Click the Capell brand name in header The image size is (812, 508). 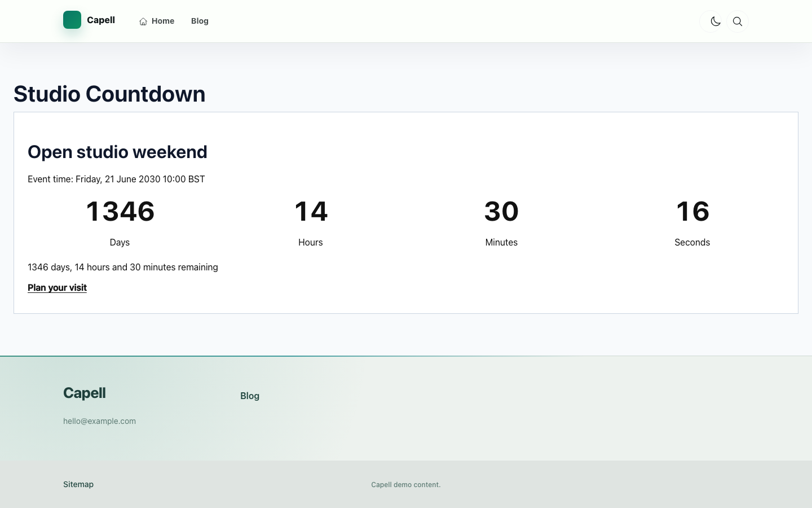point(101,20)
